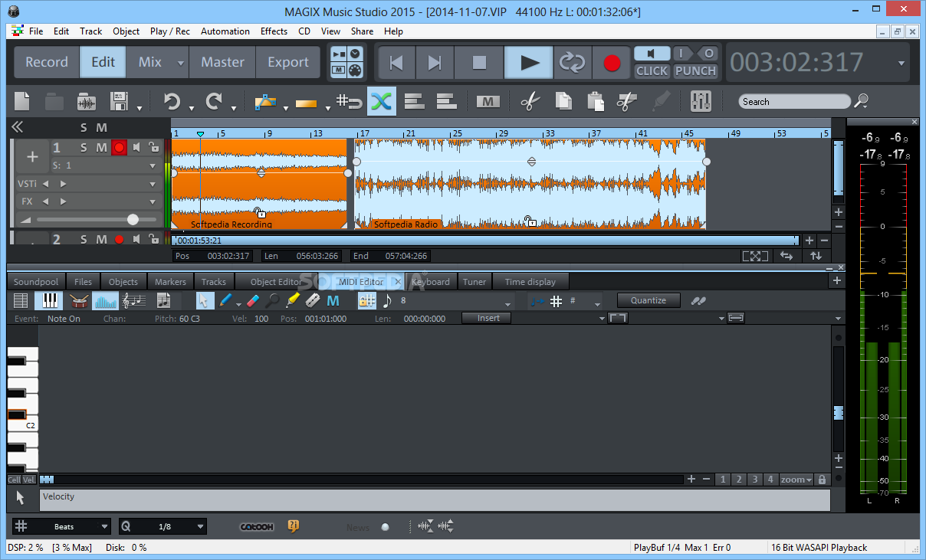Switch to the Soundpool tab

coord(36,281)
